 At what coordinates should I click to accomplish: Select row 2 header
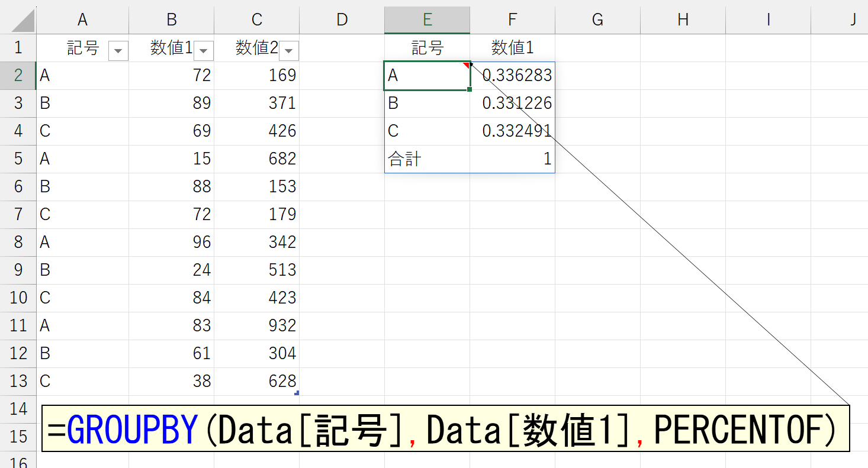[18, 76]
